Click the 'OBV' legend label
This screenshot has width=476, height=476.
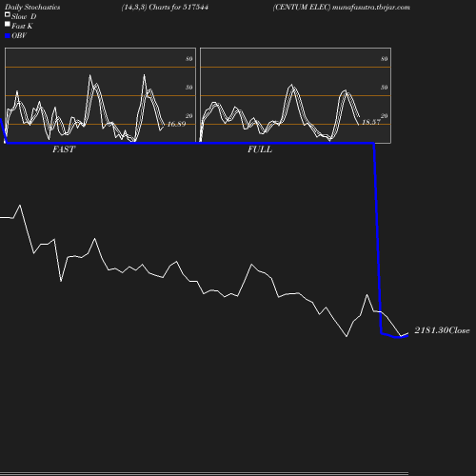click(19, 35)
